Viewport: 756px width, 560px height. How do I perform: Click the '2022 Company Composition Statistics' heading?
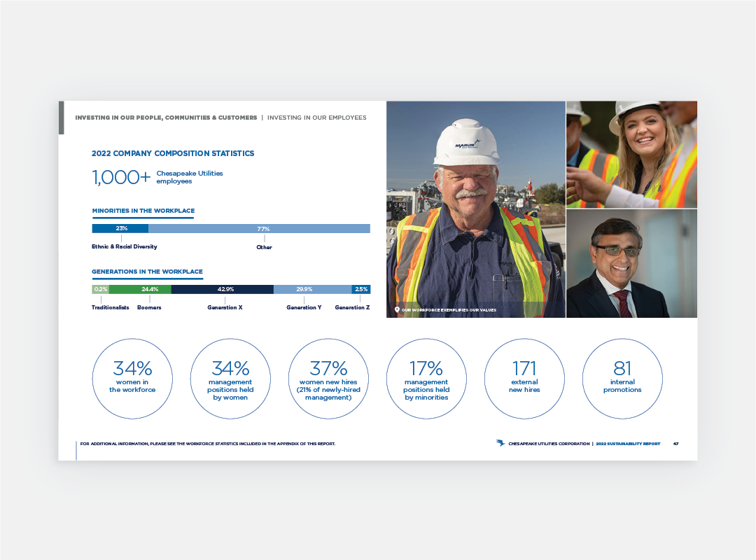pos(173,153)
